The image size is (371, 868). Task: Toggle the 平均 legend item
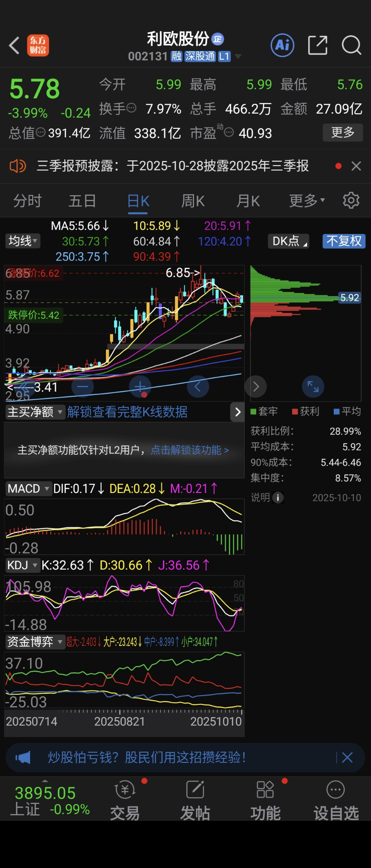pos(347,412)
